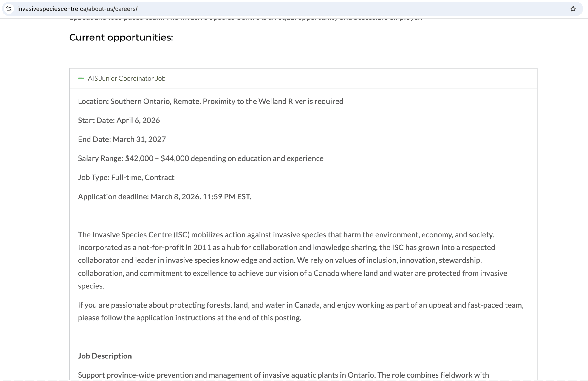Screen dimensions: 588x381
Task: Collapse the AIS Junior Coordinator Job section
Action: (x=127, y=78)
